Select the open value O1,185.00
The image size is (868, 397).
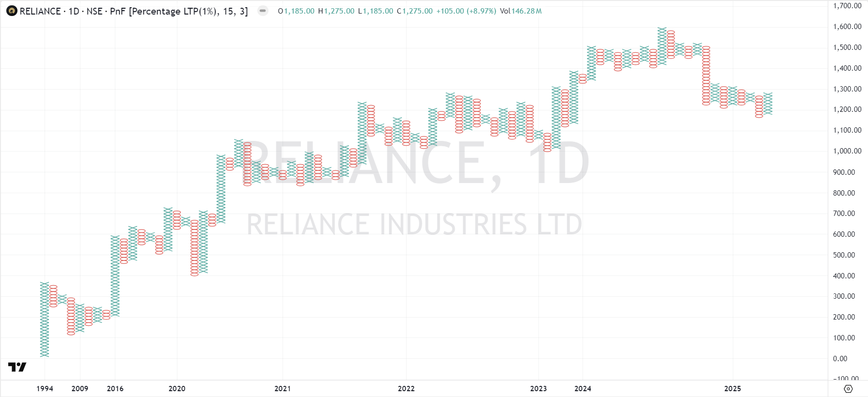point(296,11)
